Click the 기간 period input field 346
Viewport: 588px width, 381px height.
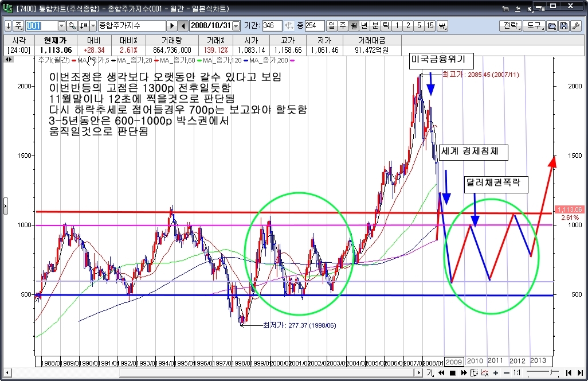pyautogui.click(x=272, y=26)
